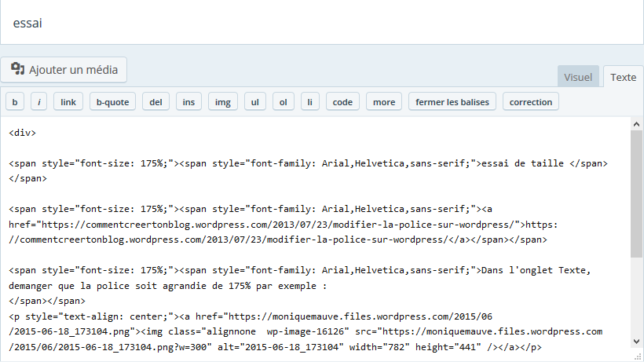Click the correction button

[x=531, y=102]
